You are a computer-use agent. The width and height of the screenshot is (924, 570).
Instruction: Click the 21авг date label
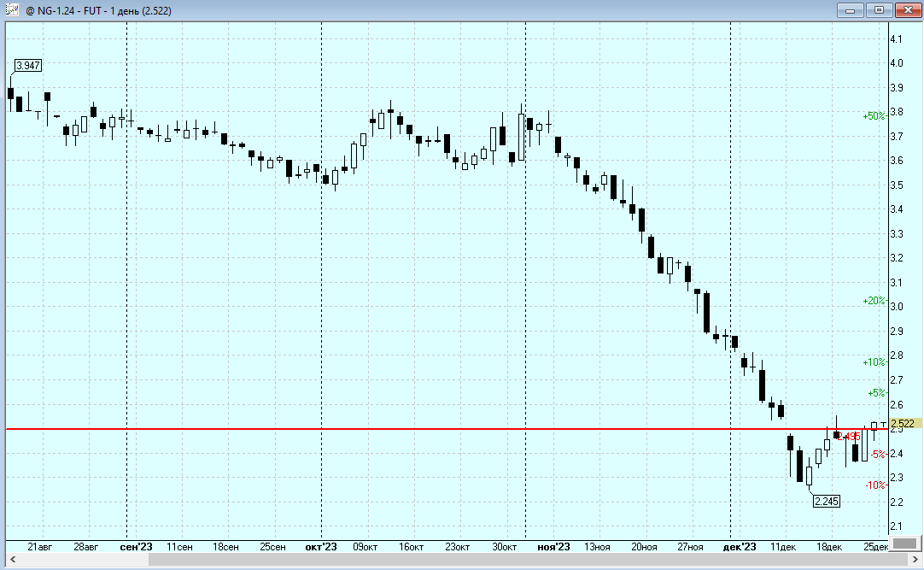40,546
